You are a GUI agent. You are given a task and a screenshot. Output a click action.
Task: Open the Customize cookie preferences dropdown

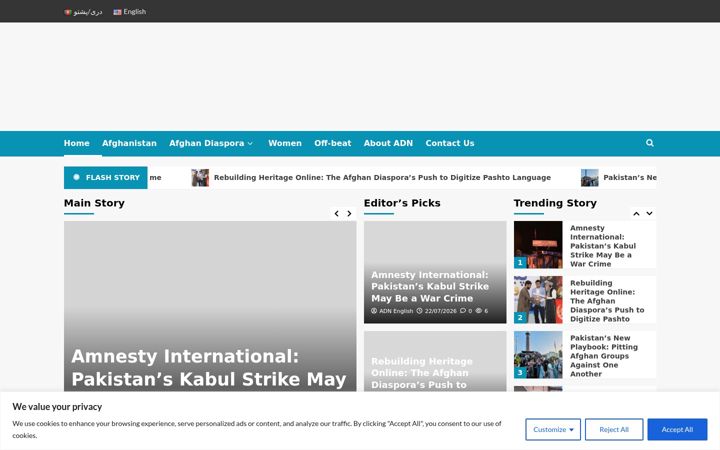553,429
